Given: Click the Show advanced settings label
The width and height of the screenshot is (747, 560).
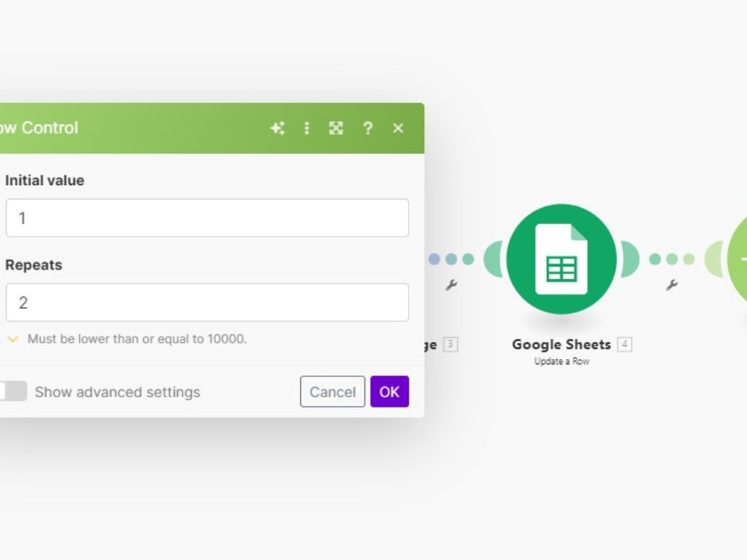Looking at the screenshot, I should point(118,392).
